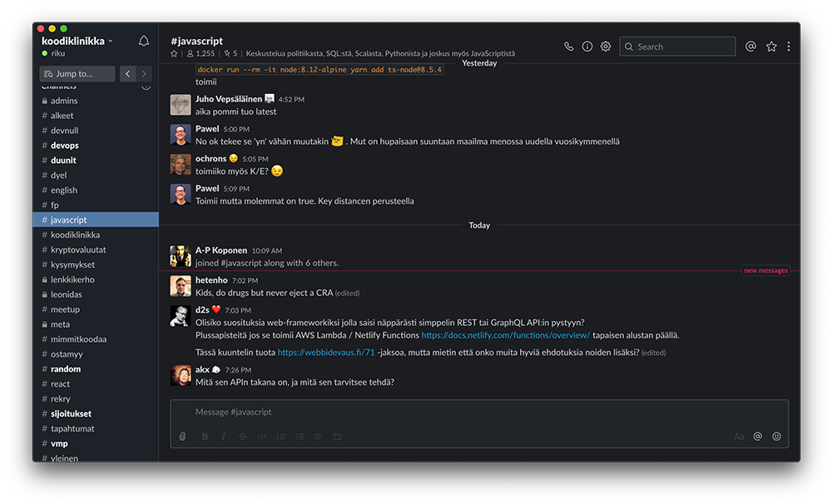The image size is (832, 504).
Task: Attach a file with paperclip icon
Action: [183, 437]
